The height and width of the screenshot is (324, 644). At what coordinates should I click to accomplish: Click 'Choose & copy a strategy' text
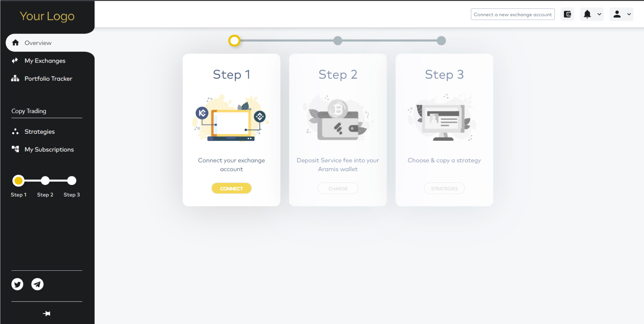(x=444, y=160)
